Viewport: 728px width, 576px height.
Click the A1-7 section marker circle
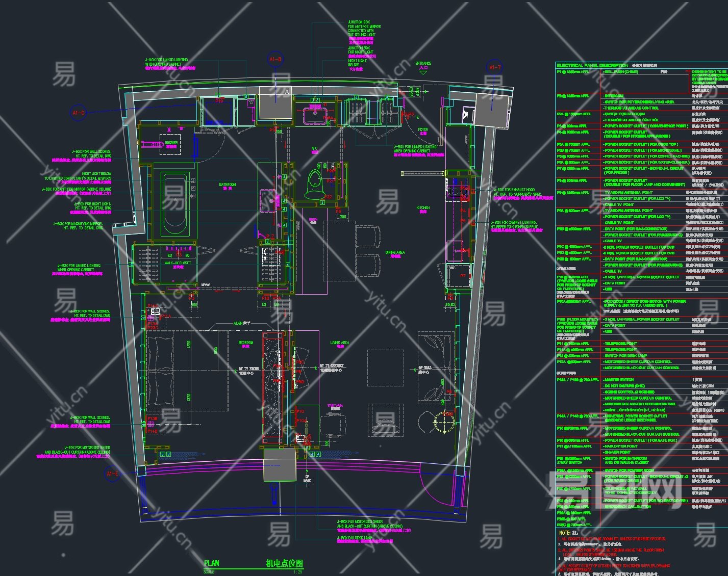point(495,67)
